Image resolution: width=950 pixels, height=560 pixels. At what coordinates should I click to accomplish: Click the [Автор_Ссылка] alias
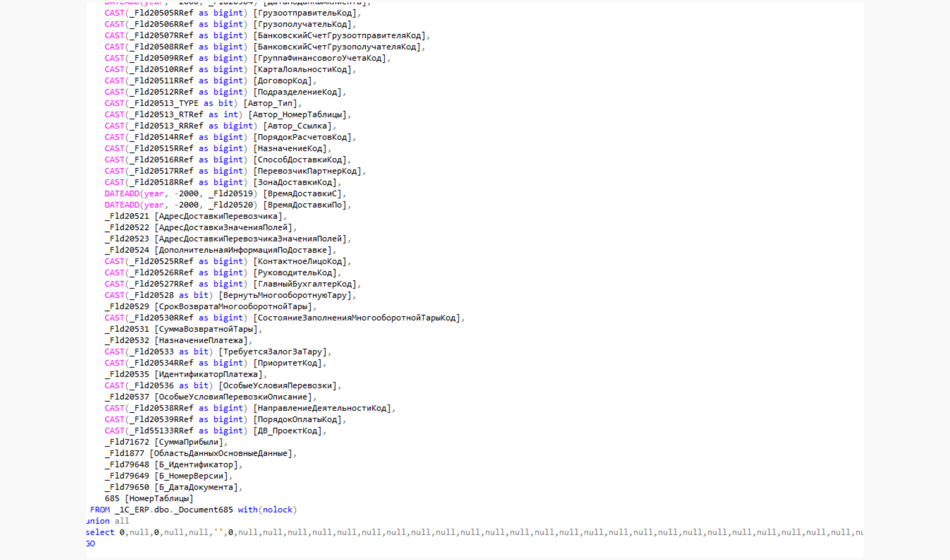coord(297,126)
